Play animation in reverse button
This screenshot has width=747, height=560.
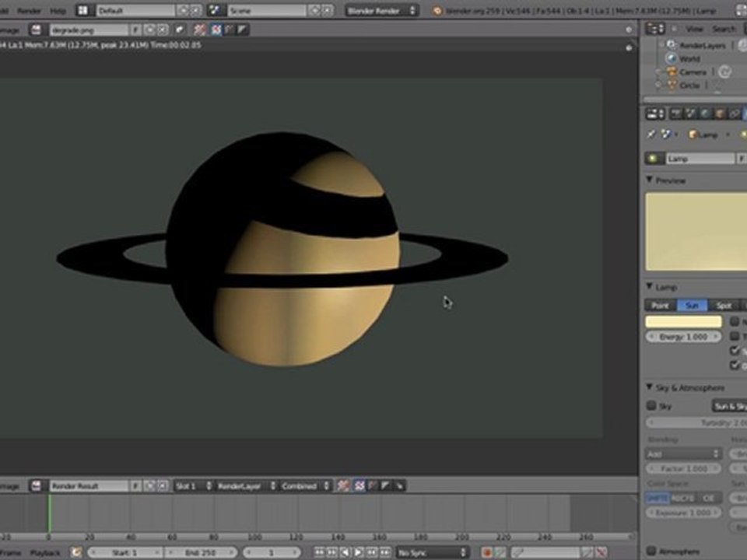pyautogui.click(x=345, y=552)
